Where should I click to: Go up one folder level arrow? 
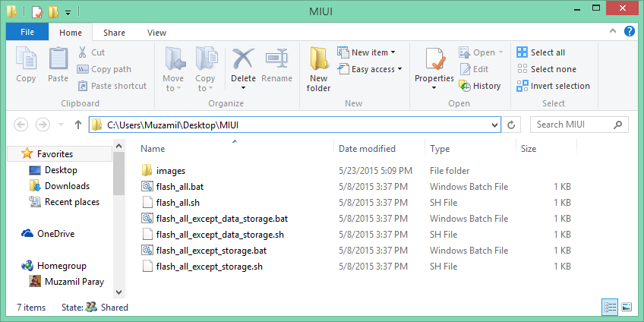78,125
